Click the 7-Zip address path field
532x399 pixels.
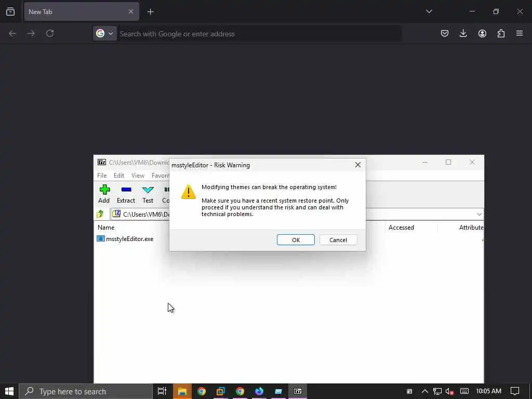(x=297, y=215)
